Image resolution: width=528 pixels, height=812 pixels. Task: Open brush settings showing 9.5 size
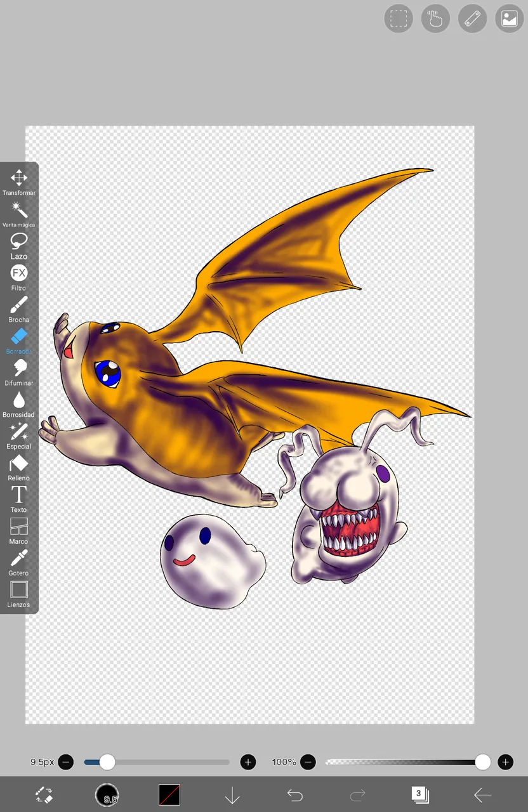point(107,794)
